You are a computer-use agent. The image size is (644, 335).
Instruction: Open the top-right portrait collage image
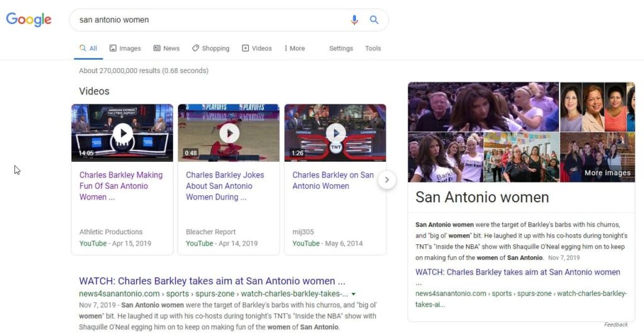(597, 107)
